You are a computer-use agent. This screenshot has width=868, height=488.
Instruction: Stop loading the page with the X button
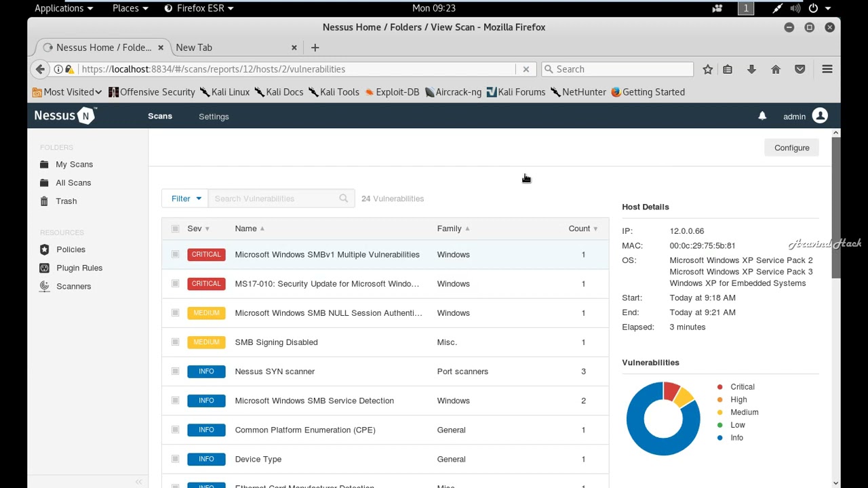click(x=526, y=69)
